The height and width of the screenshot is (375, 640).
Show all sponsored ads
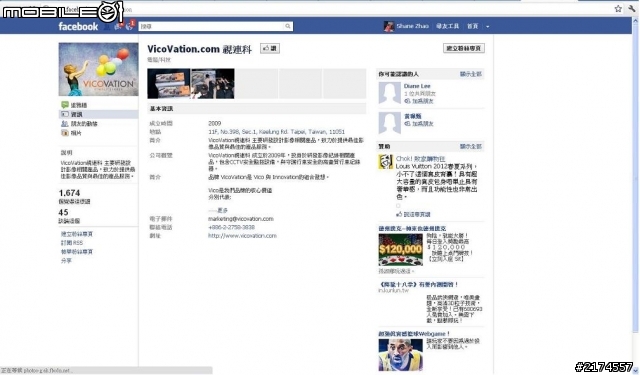(471, 146)
